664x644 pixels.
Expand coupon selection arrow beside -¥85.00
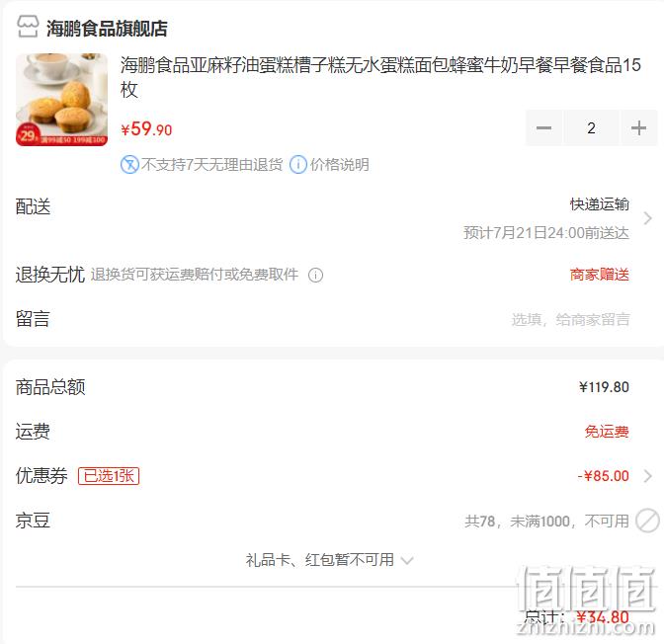click(647, 476)
